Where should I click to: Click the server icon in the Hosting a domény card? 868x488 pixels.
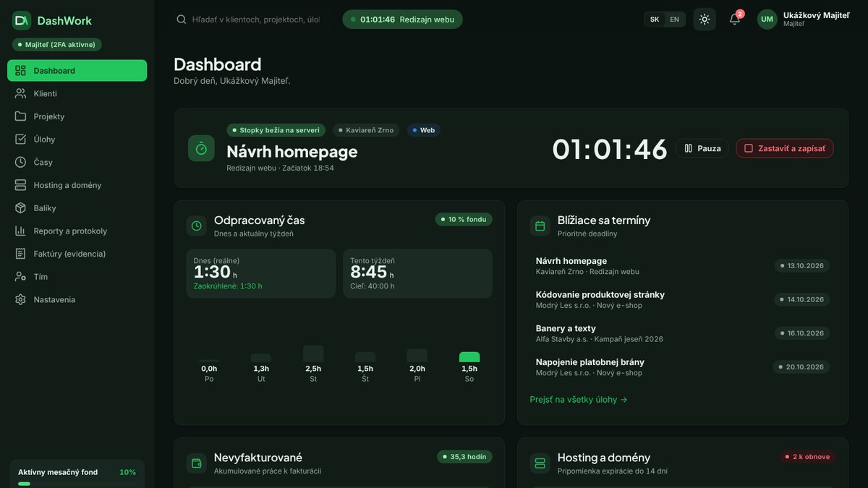(540, 463)
